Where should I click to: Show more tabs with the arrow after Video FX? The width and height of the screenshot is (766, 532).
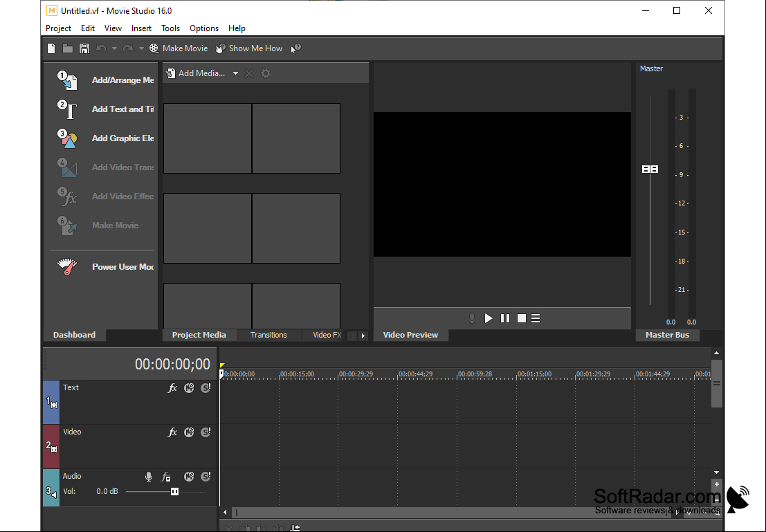[x=363, y=336]
